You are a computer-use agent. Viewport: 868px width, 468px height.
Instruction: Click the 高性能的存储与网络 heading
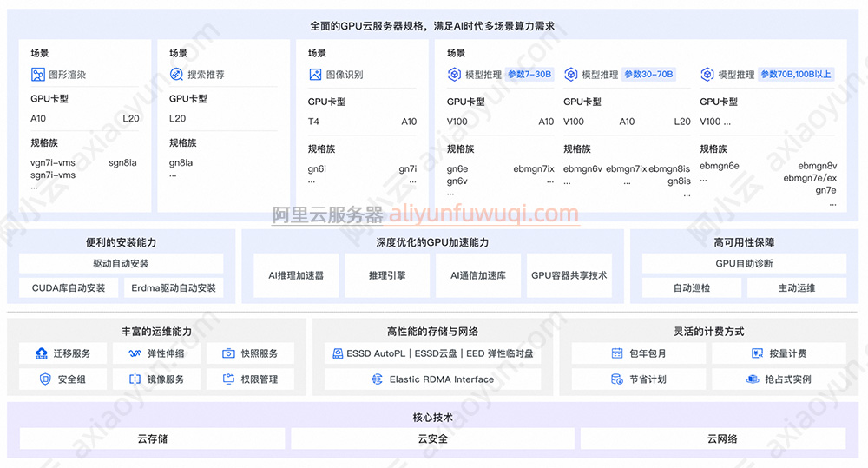(433, 332)
